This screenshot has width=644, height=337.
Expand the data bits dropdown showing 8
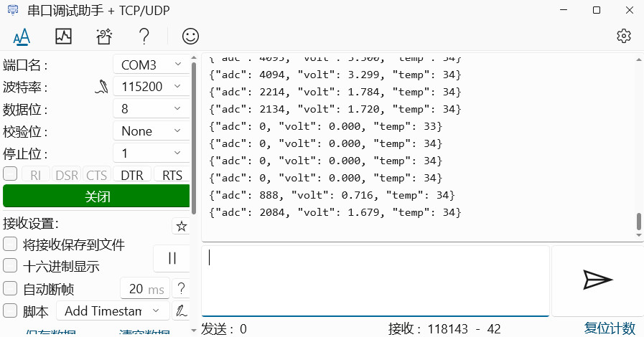coord(151,109)
